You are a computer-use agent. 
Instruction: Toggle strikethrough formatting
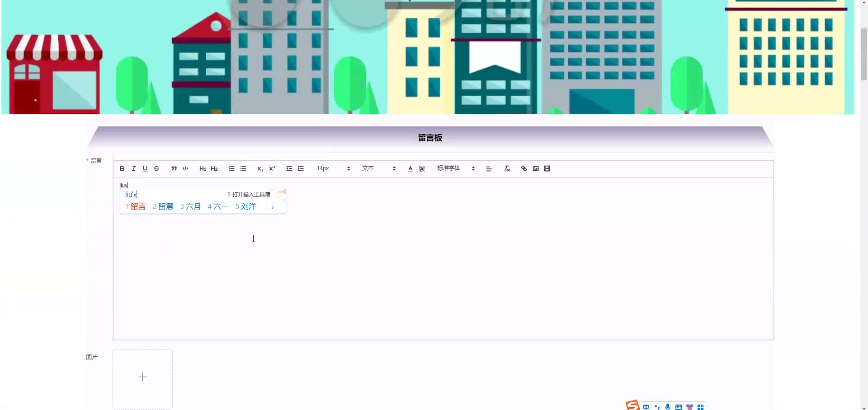point(156,168)
